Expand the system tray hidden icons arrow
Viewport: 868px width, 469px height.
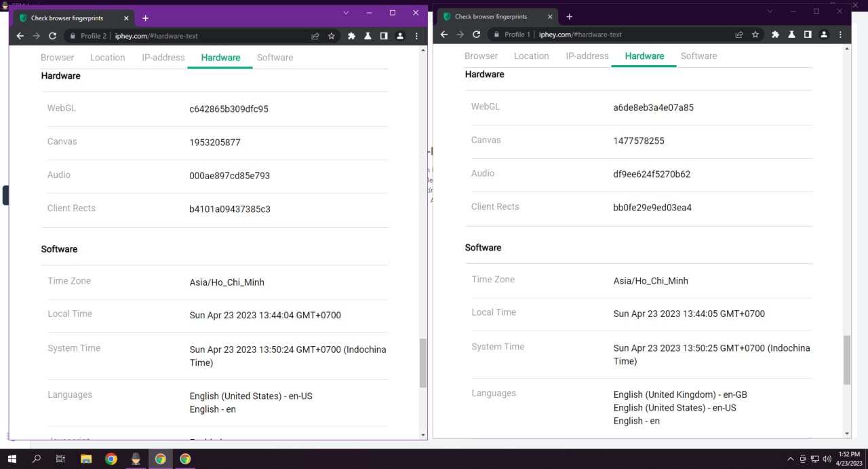coord(791,459)
